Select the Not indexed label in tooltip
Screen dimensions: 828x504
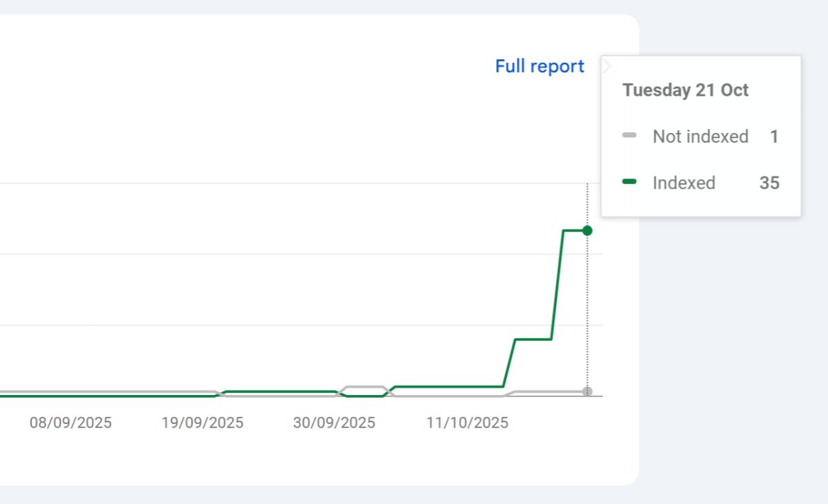700,137
